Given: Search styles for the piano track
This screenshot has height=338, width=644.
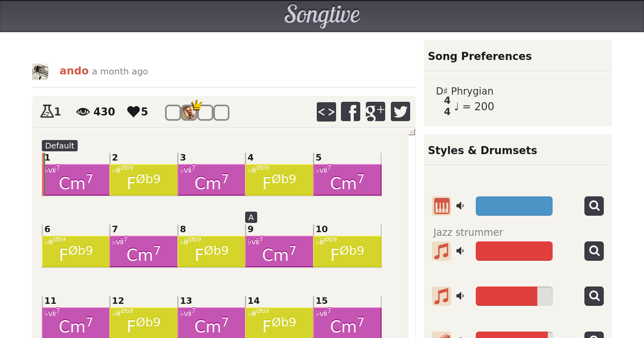Looking at the screenshot, I should click(594, 206).
